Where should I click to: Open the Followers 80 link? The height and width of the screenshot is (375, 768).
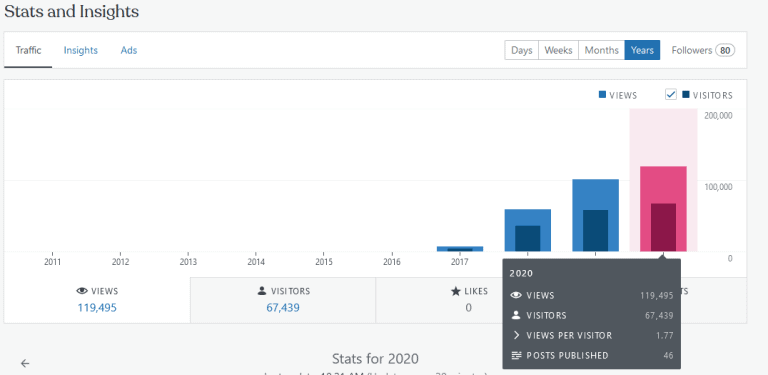click(703, 50)
